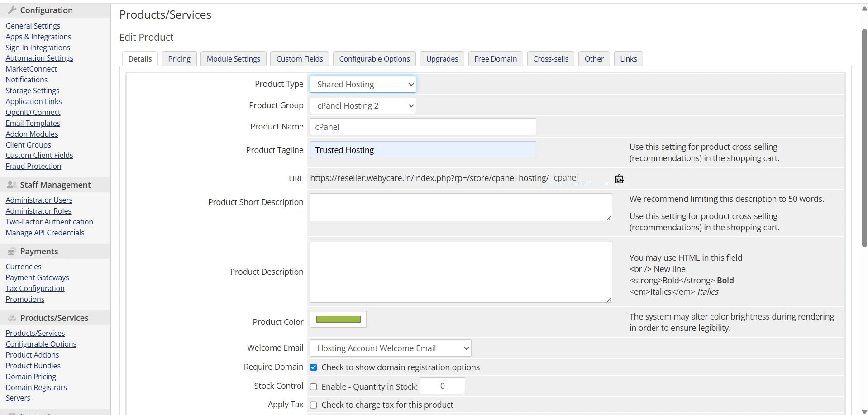Click the page vertical scrollbar
Viewport: 868px width, 415px height.
[864, 138]
